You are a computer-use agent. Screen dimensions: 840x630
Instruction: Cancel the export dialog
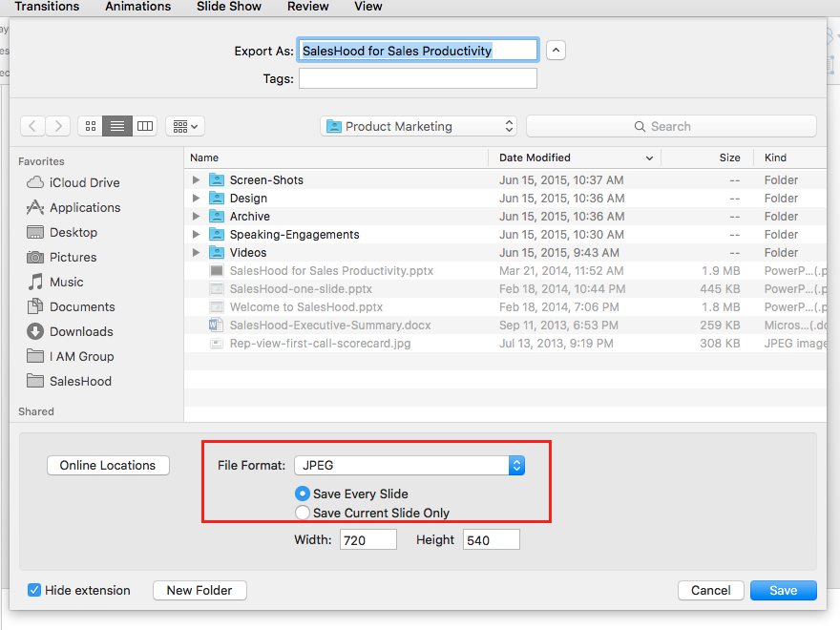coord(711,590)
